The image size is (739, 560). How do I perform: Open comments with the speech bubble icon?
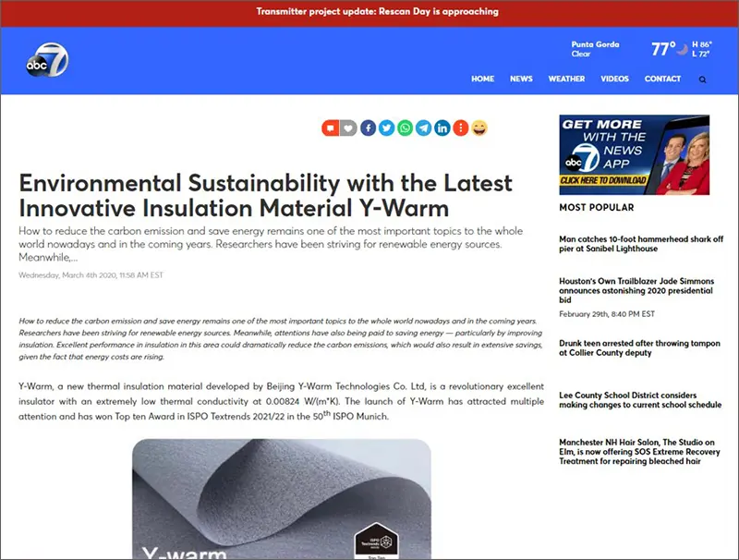click(330, 128)
